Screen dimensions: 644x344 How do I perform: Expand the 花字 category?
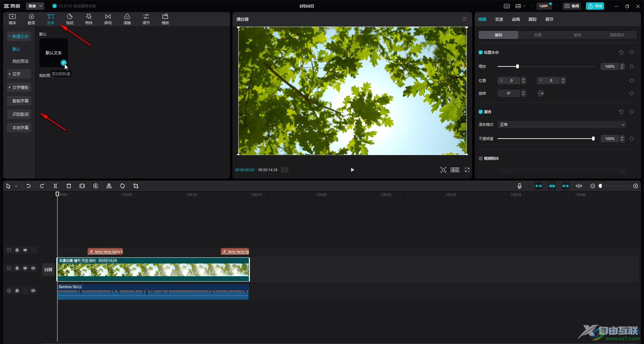tap(19, 74)
